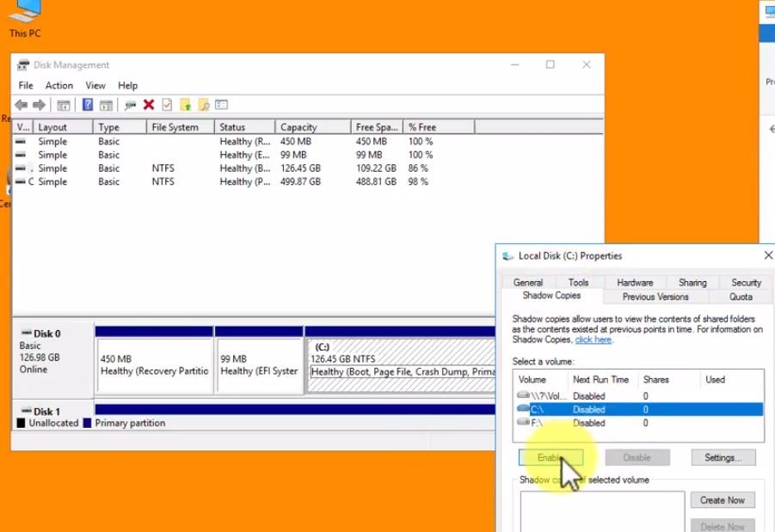The width and height of the screenshot is (775, 532).
Task: Click the Properties checkmark toolbar icon
Action: coord(167,105)
